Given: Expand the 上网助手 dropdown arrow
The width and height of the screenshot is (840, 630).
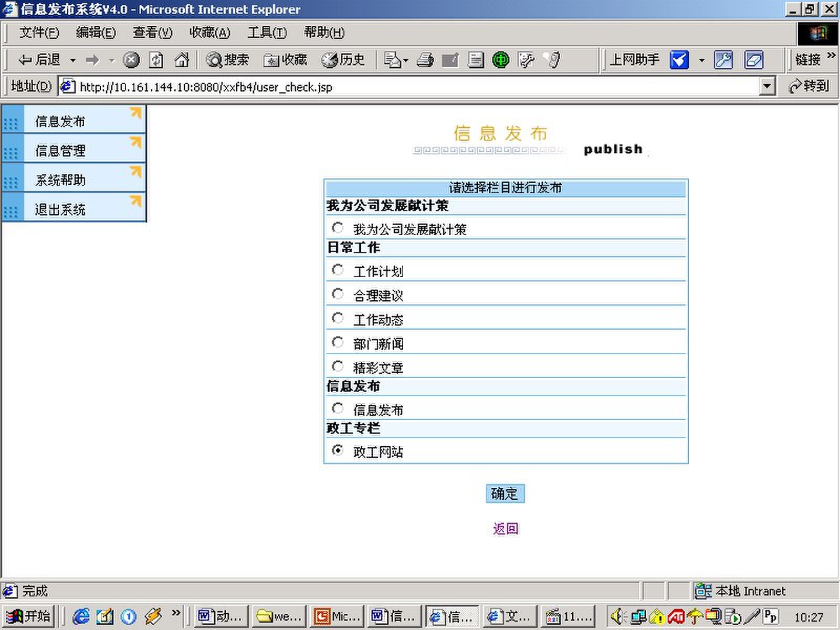Looking at the screenshot, I should click(701, 60).
